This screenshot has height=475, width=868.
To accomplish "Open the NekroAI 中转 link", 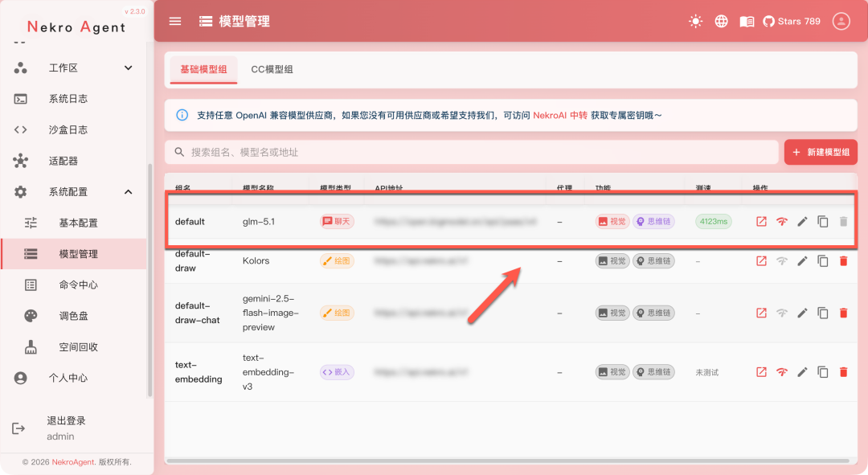I will pos(559,115).
